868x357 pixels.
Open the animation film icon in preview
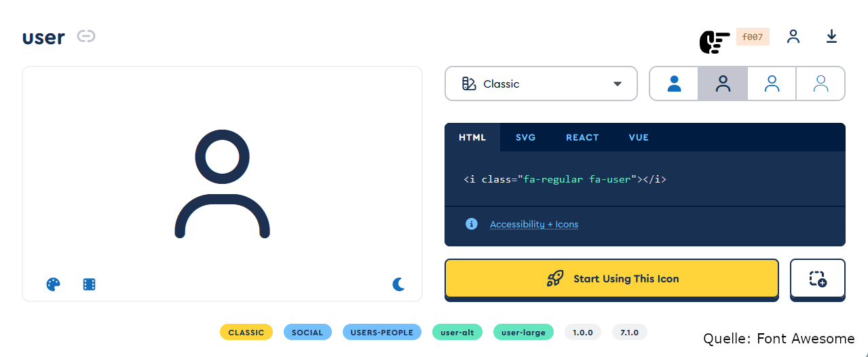click(x=89, y=284)
